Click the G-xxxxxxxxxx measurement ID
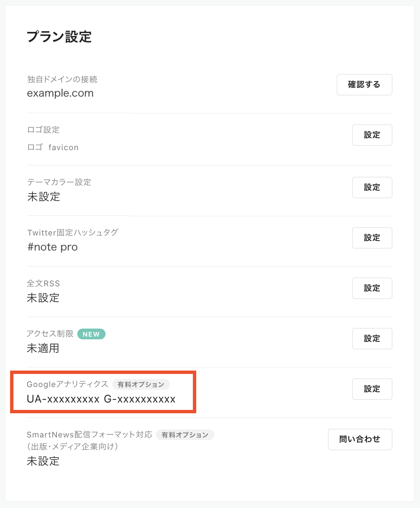 (x=140, y=399)
